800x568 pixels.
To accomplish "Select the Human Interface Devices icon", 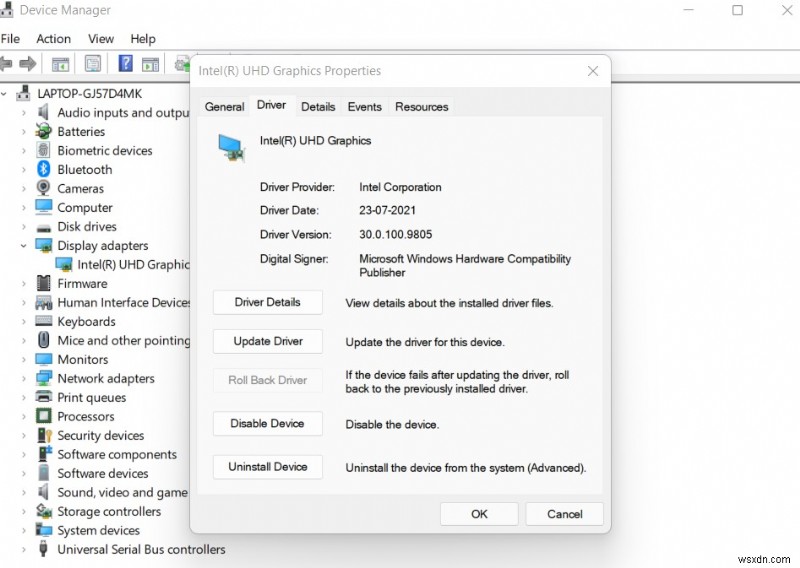I will pyautogui.click(x=44, y=302).
